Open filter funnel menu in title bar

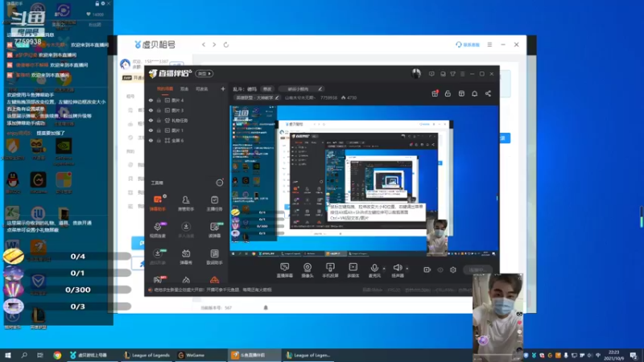452,74
